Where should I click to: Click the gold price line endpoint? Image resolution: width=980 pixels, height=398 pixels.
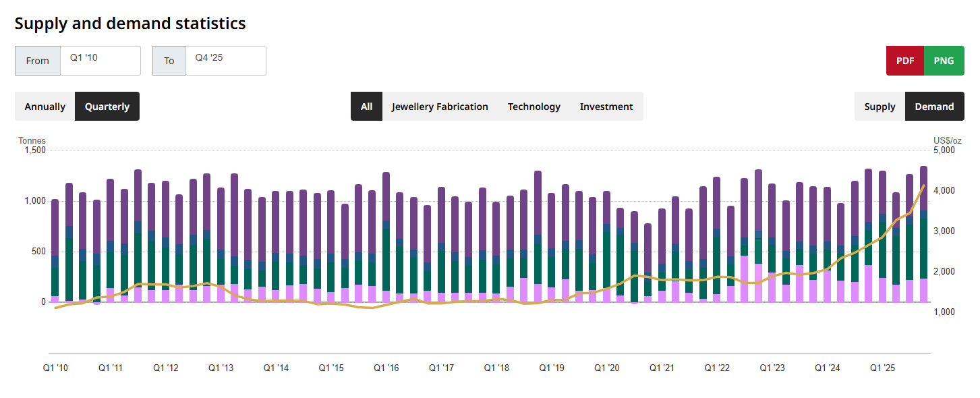point(924,186)
